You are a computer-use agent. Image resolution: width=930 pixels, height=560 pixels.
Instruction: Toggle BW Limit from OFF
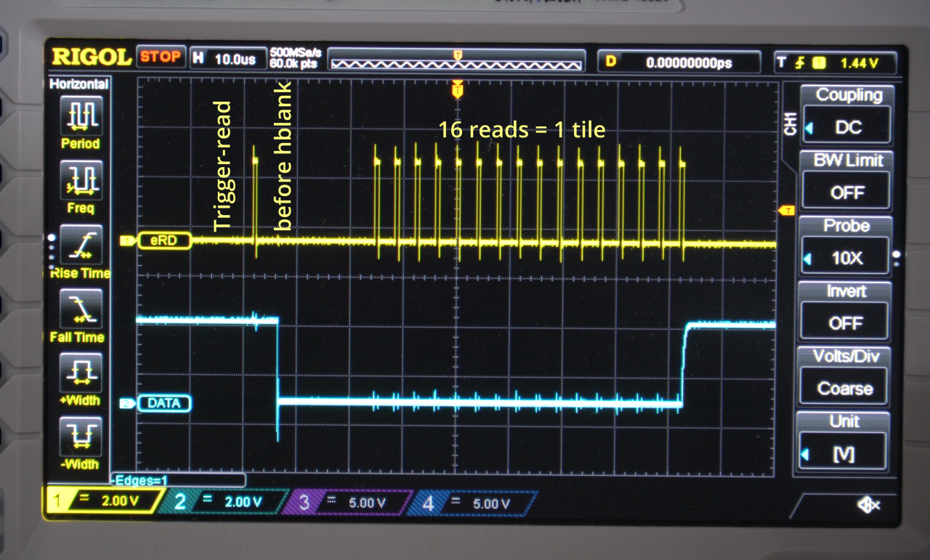pos(845,192)
